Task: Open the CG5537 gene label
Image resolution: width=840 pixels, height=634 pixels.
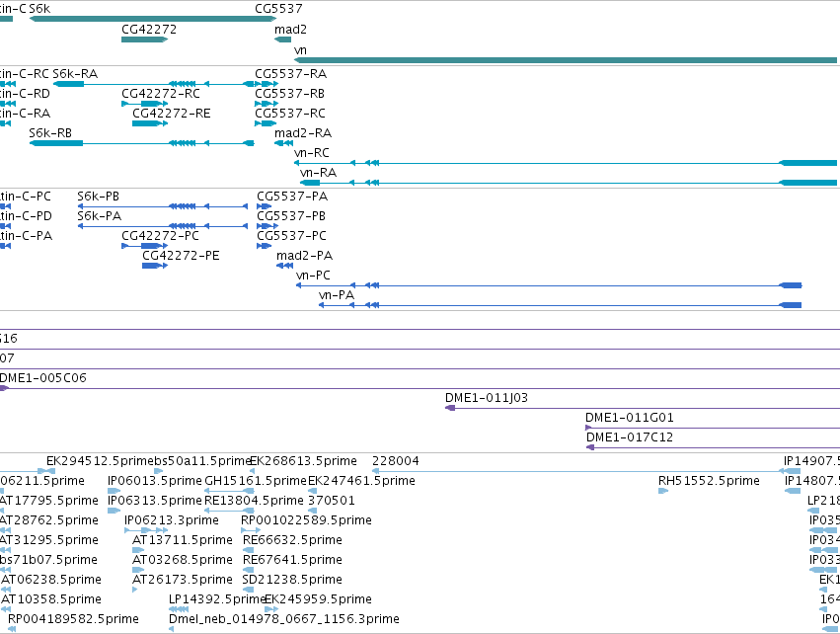Action: [278, 9]
